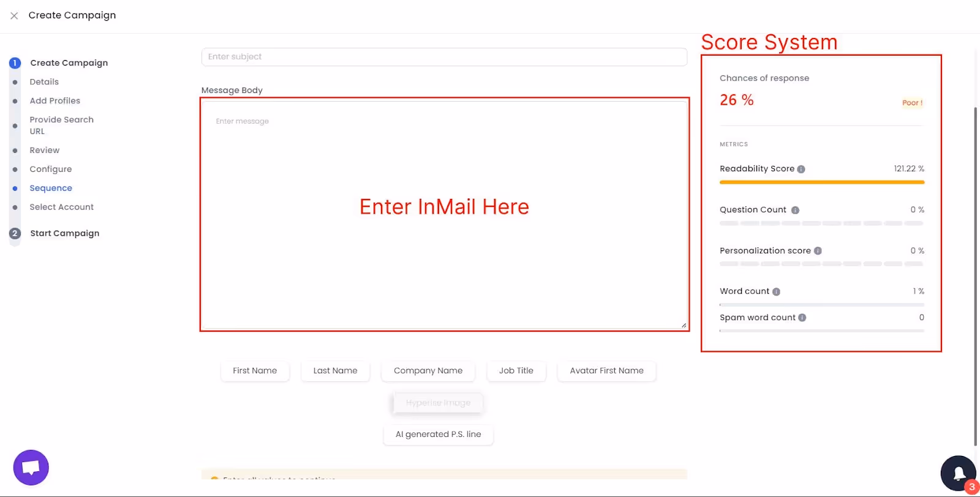Image resolution: width=980 pixels, height=497 pixels.
Task: Insert the Company Name variable
Action: (428, 371)
